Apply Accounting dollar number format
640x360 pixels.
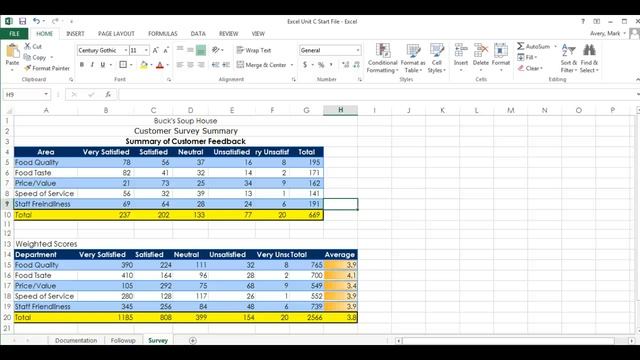305,64
